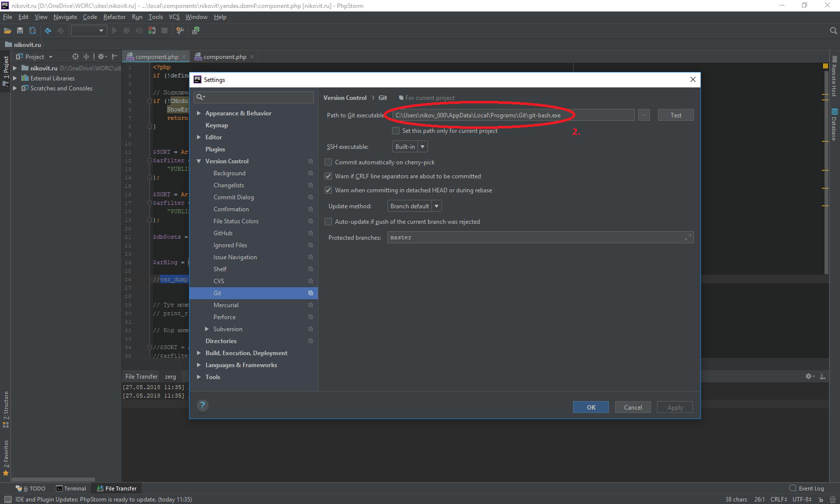This screenshot has height=504, width=840.
Task: Click the blue Back navigation arrow
Action: pos(48,30)
